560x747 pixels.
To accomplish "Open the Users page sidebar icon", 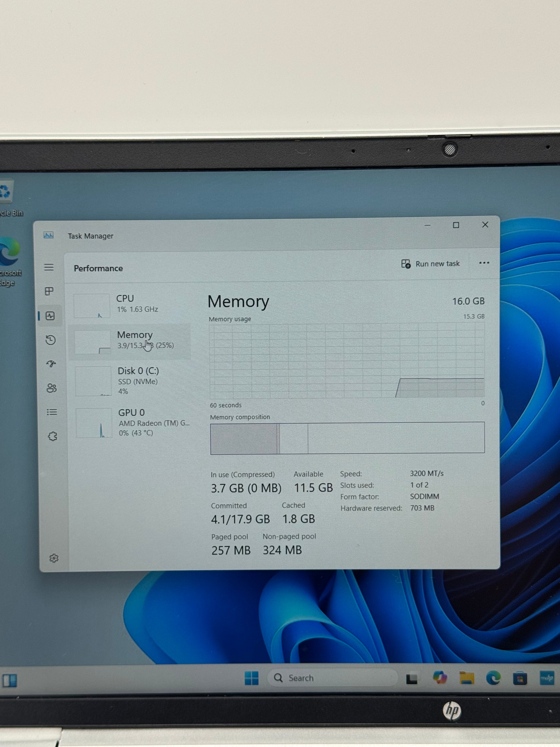I will pyautogui.click(x=51, y=388).
